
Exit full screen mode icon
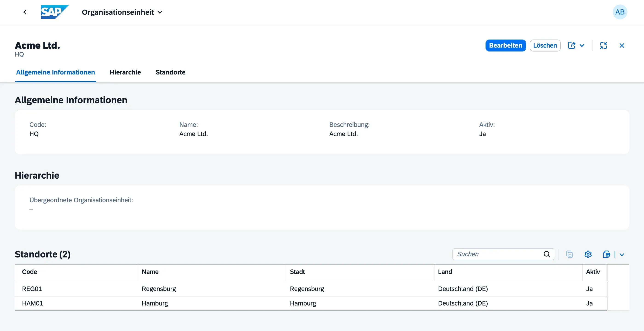pyautogui.click(x=604, y=46)
